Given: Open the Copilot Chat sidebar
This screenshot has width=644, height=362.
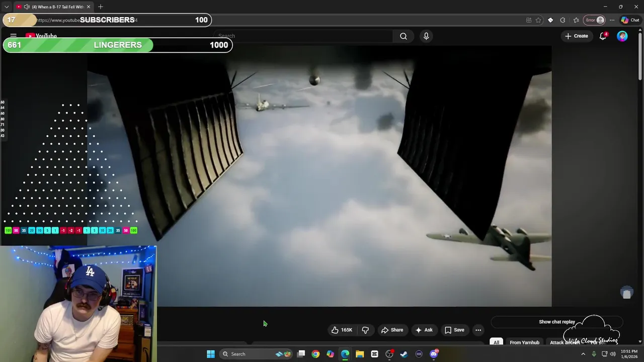Looking at the screenshot, I should (630, 20).
